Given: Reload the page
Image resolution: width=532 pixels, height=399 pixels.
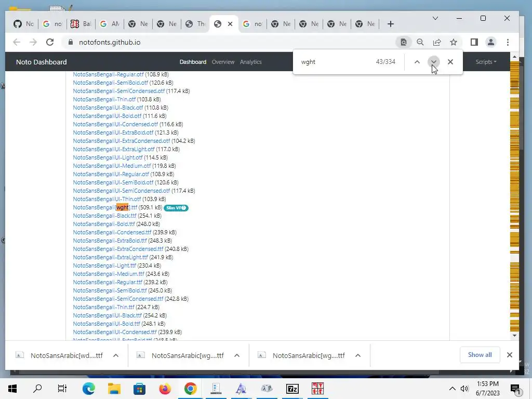Looking at the screenshot, I should click(x=50, y=42).
